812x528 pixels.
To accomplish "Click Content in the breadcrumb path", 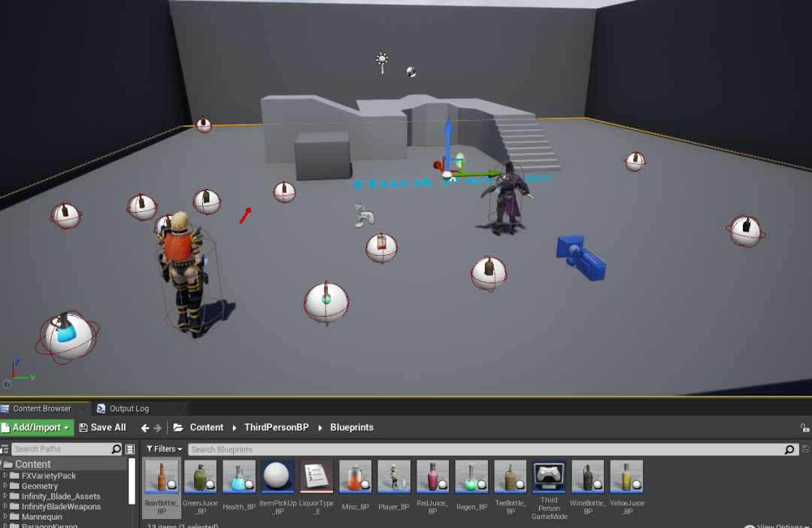I will (x=207, y=426).
